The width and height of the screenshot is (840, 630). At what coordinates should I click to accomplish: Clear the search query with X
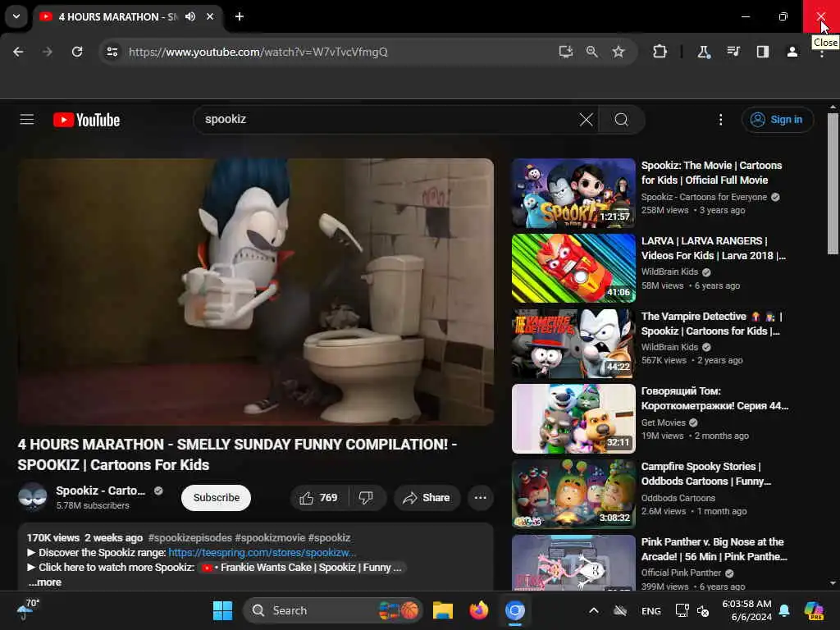586,120
